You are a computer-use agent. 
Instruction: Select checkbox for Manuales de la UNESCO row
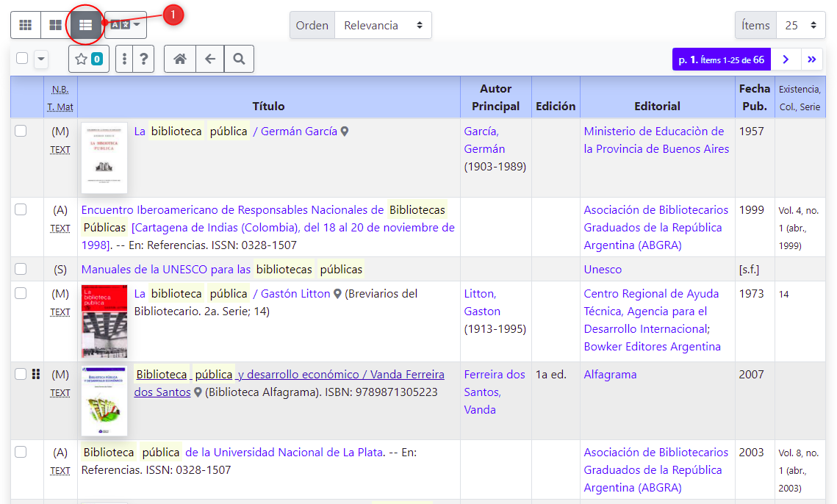click(21, 269)
